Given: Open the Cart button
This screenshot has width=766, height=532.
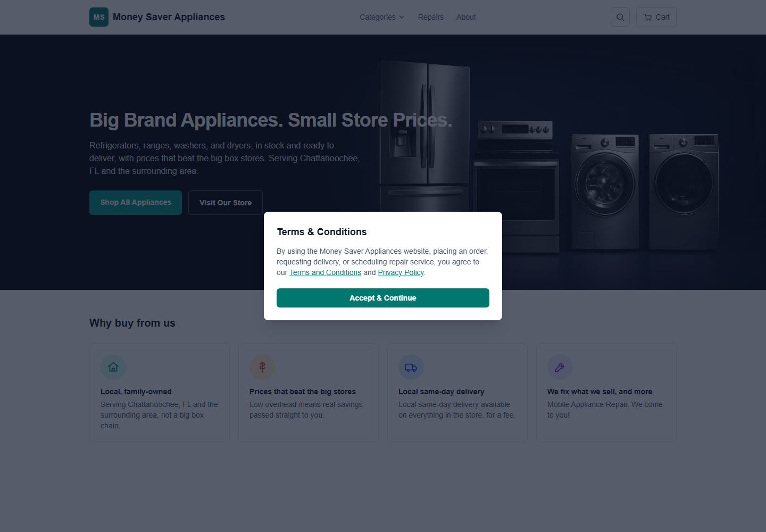Looking at the screenshot, I should [x=656, y=17].
